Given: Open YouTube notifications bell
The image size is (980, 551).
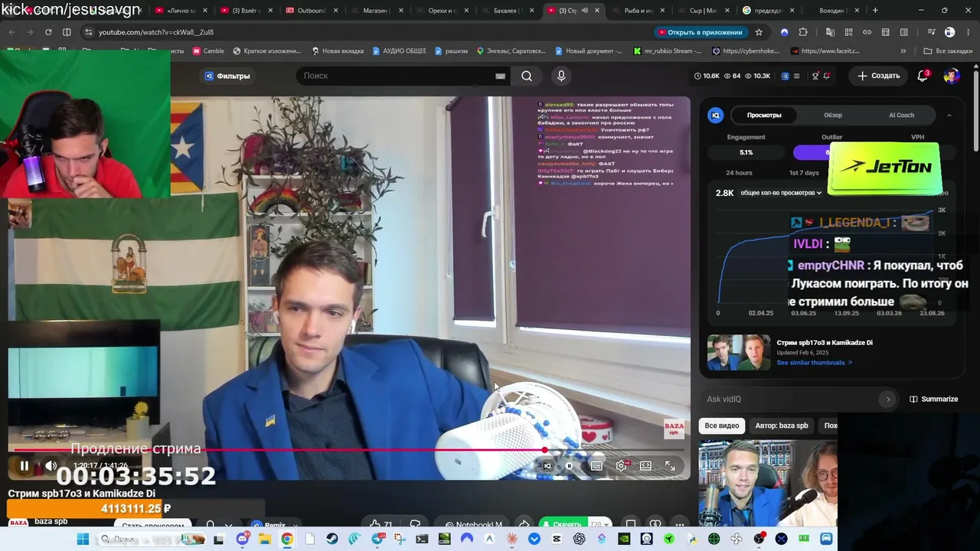Looking at the screenshot, I should pyautogui.click(x=923, y=76).
